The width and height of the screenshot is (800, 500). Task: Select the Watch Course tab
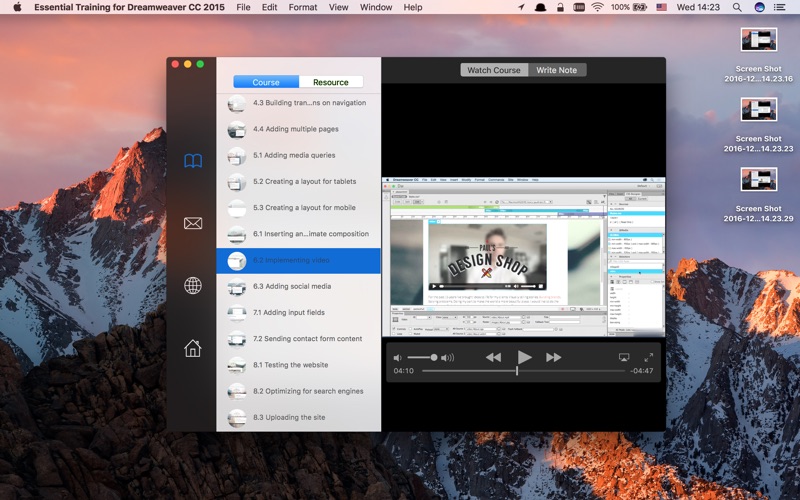494,70
